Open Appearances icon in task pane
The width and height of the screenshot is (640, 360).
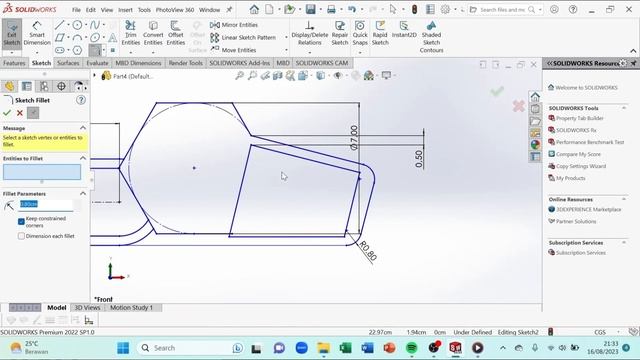click(535, 144)
